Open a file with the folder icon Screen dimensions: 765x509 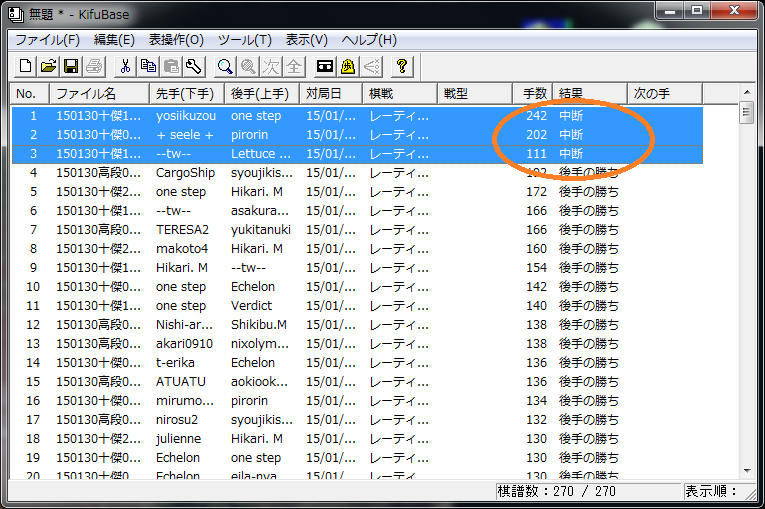[48, 67]
